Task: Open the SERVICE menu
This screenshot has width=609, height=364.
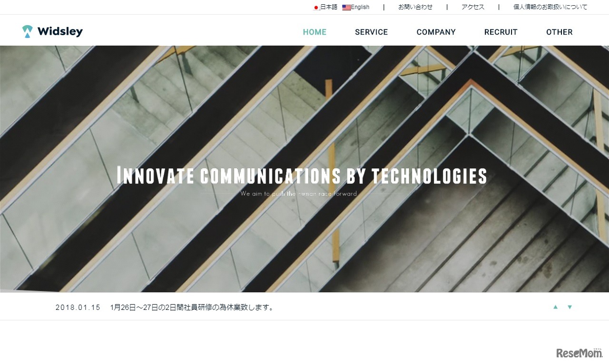Action: (x=372, y=32)
